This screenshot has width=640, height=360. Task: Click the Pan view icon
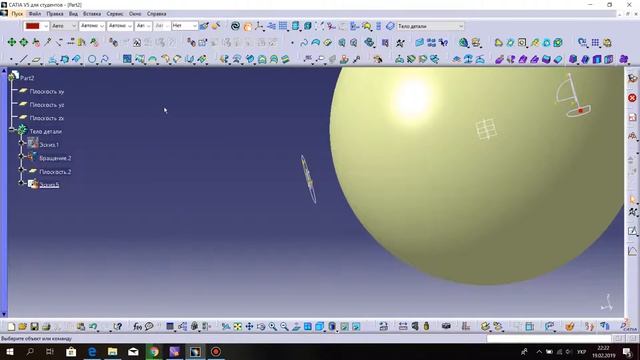click(x=249, y=327)
